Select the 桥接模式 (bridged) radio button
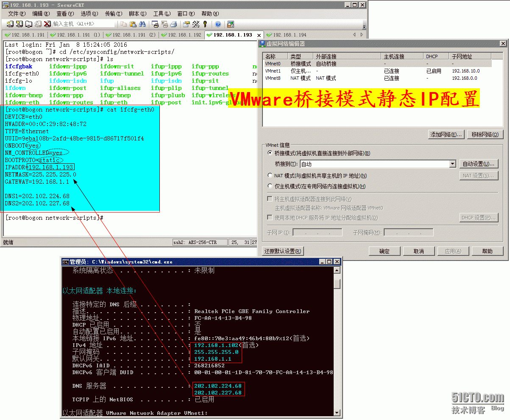This screenshot has width=510, height=420. tap(270, 153)
